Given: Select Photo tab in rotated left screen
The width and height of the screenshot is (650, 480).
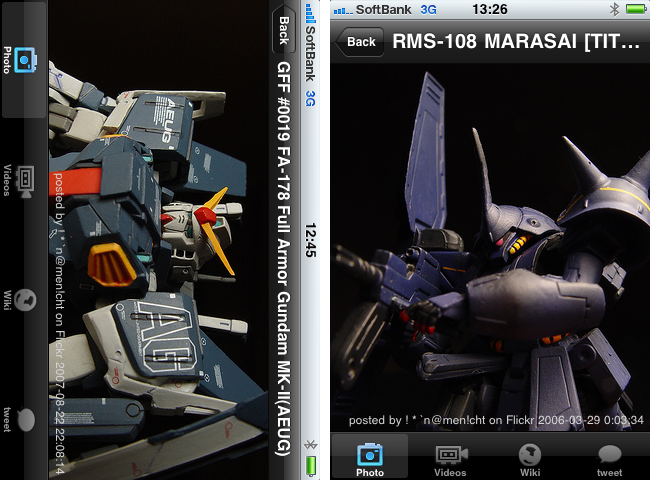Looking at the screenshot, I should (24, 61).
